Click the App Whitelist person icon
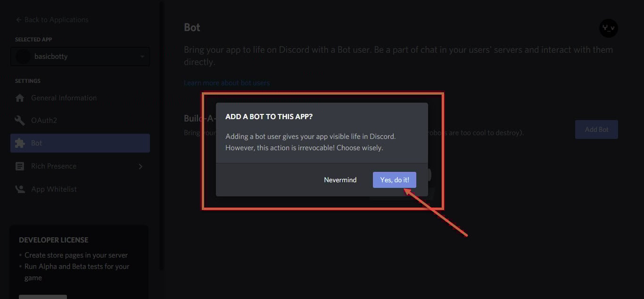Screen dimensions: 644x299 coord(20,189)
